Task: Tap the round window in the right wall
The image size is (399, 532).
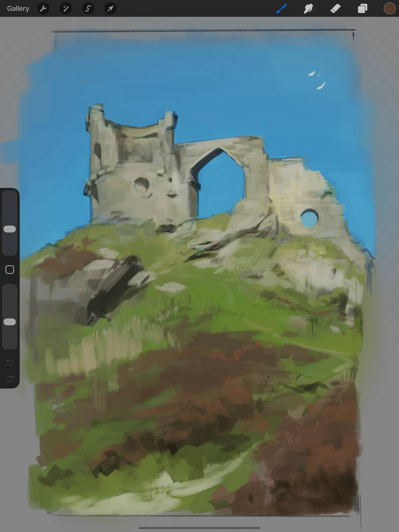Action: [x=309, y=218]
